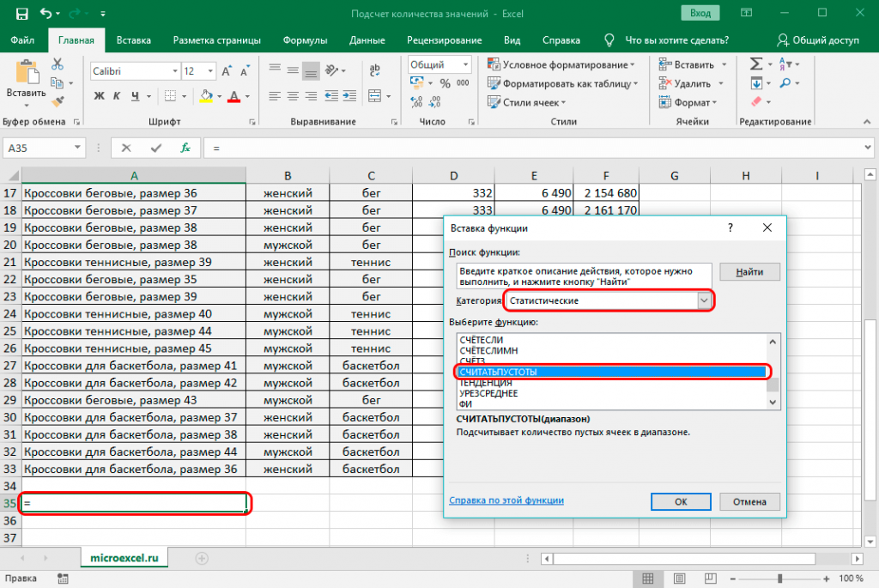Viewport: 879px width, 588px height.
Task: Toggle center horizontal alignment
Action: click(293, 95)
